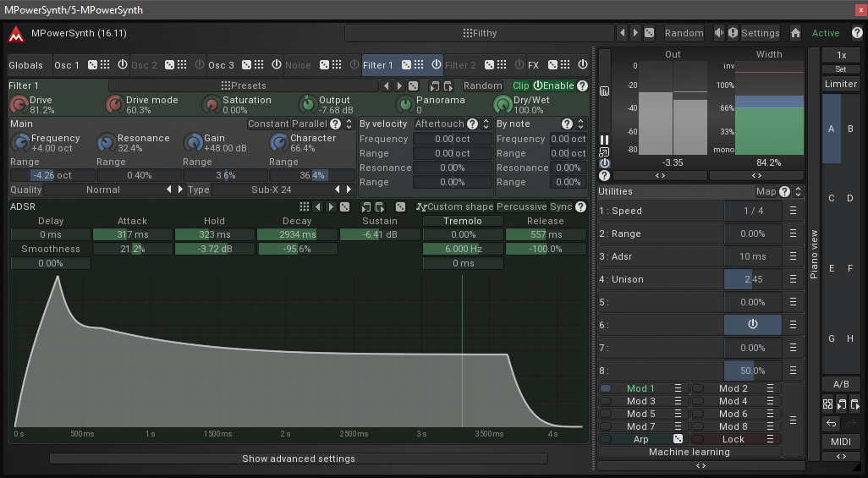Randomize Osc 1 with its dice icon
Image resolution: width=868 pixels, height=478 pixels.
point(92,65)
